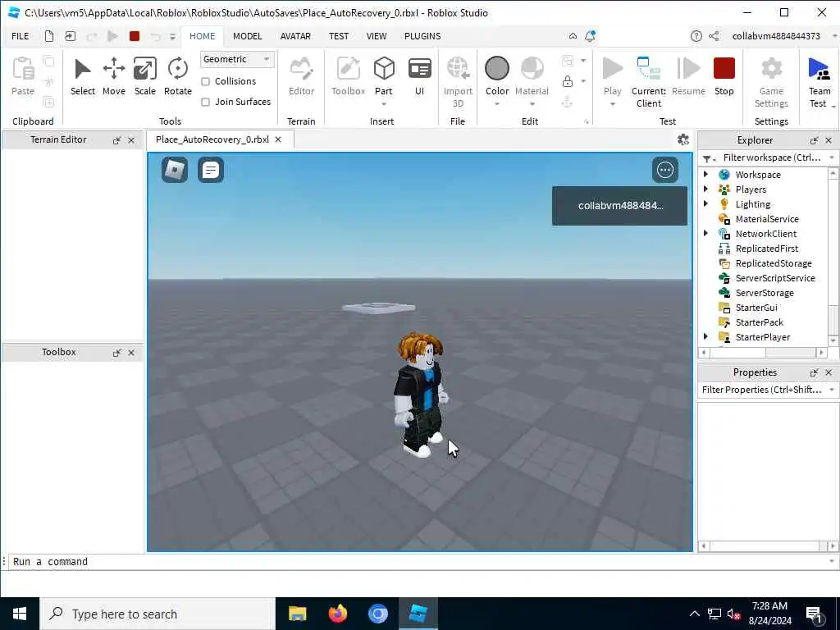
Task: Expand the NetworkClient tree node
Action: coord(705,233)
